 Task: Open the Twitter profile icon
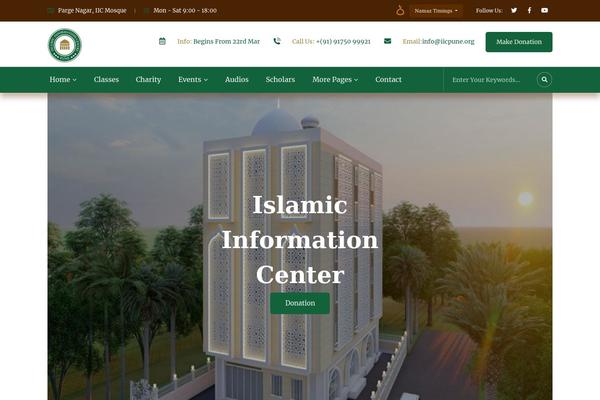(514, 10)
